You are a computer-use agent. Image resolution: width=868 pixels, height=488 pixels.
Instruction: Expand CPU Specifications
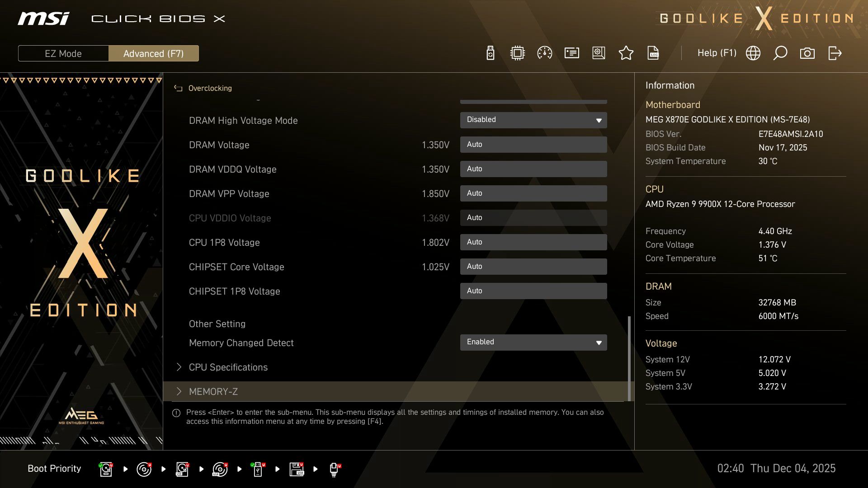228,367
